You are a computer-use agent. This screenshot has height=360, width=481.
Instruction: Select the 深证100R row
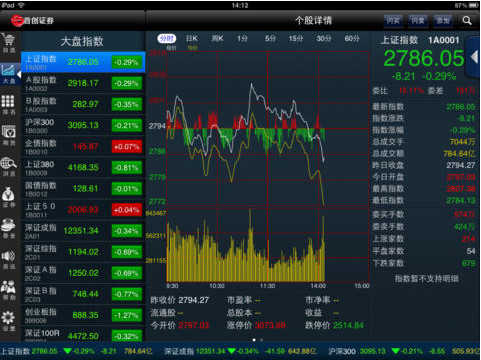83,334
